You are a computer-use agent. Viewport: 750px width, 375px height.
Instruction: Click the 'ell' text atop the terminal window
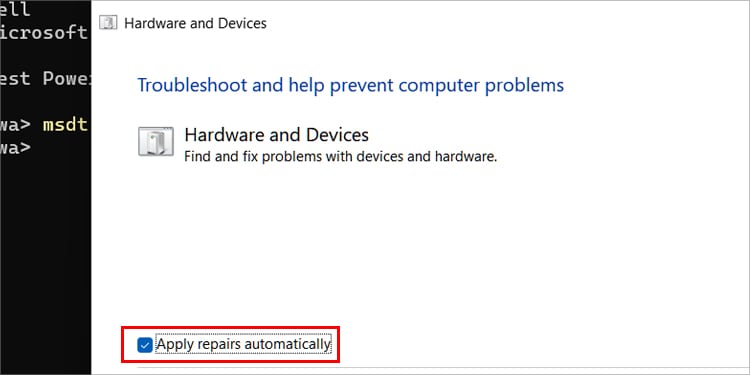coord(15,10)
